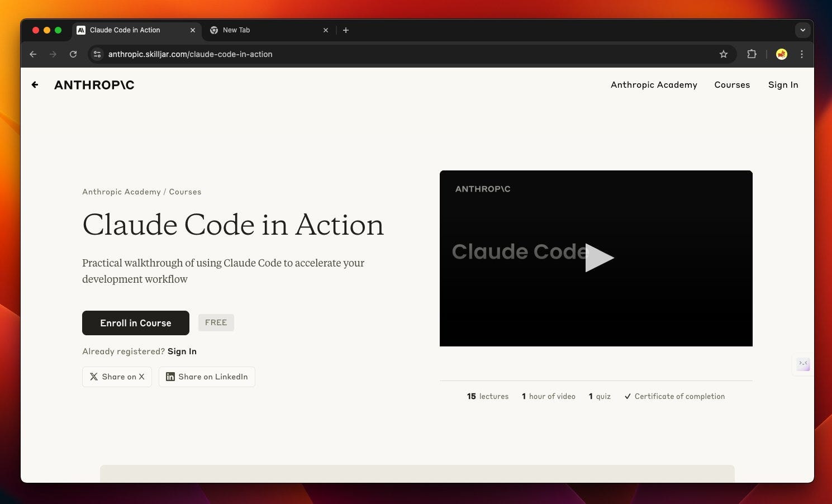Click the X logo in Share on X
The height and width of the screenshot is (504, 832).
(x=94, y=377)
